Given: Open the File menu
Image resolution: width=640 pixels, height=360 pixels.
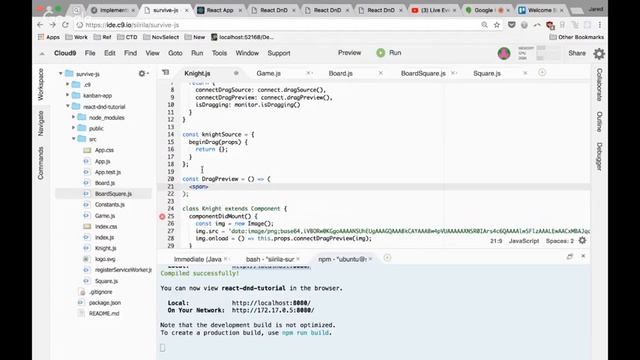Looking at the screenshot, I should tap(90, 53).
